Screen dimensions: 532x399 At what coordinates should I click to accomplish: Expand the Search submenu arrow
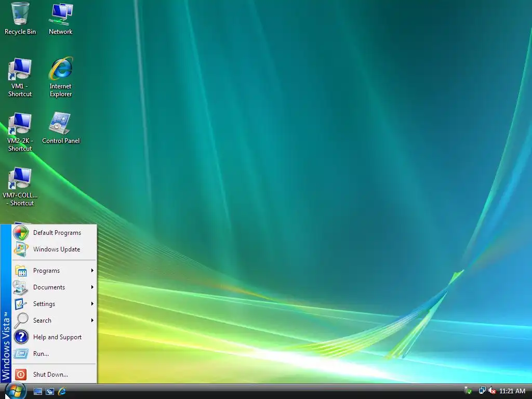point(92,321)
